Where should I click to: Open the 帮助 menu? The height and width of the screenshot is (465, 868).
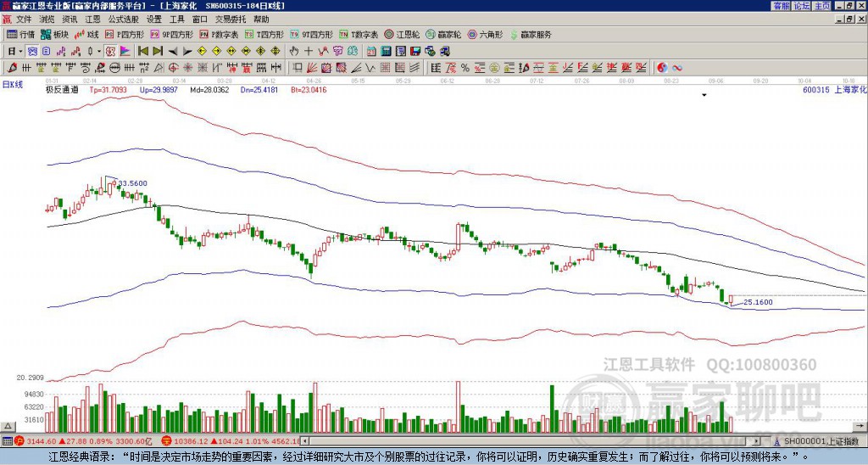tap(261, 20)
